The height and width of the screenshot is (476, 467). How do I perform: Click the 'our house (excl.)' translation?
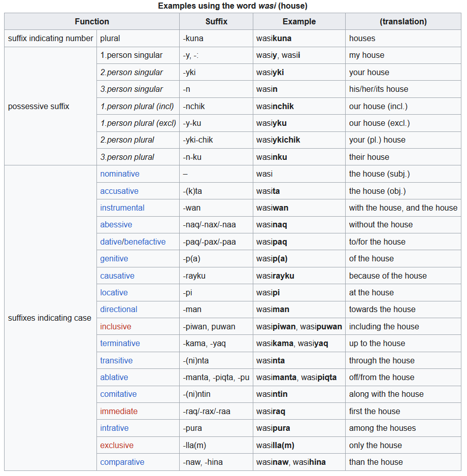coord(403,123)
